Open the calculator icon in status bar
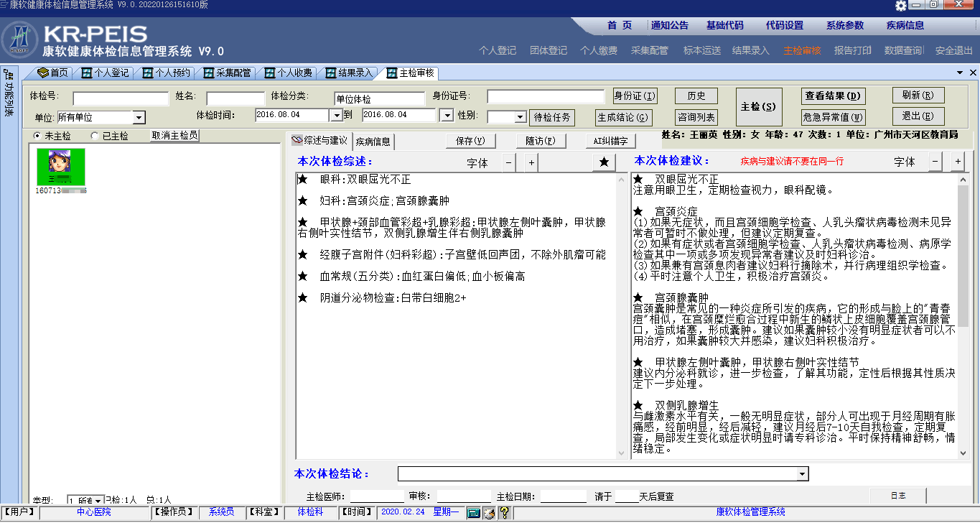This screenshot has height=523, width=980. pos(473,512)
